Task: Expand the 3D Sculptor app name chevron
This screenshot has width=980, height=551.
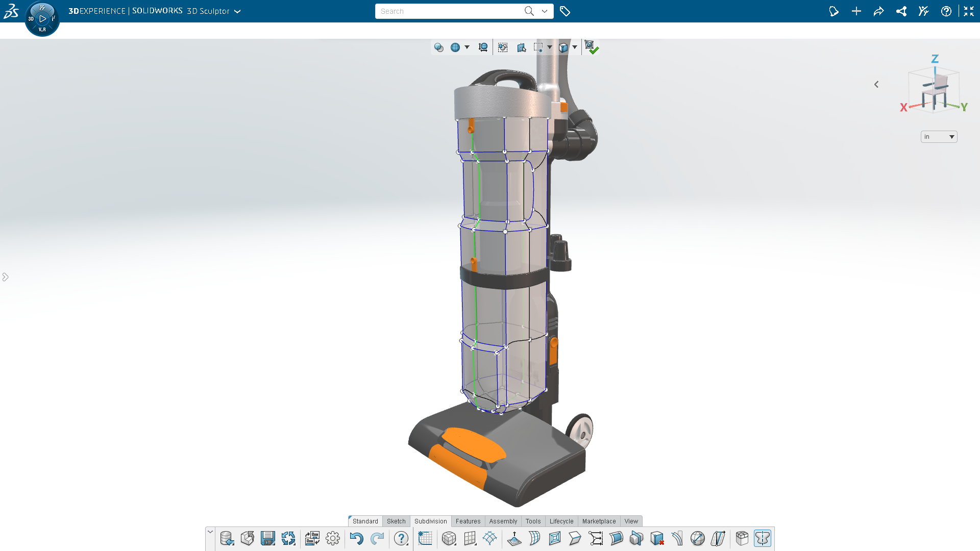Action: [237, 11]
